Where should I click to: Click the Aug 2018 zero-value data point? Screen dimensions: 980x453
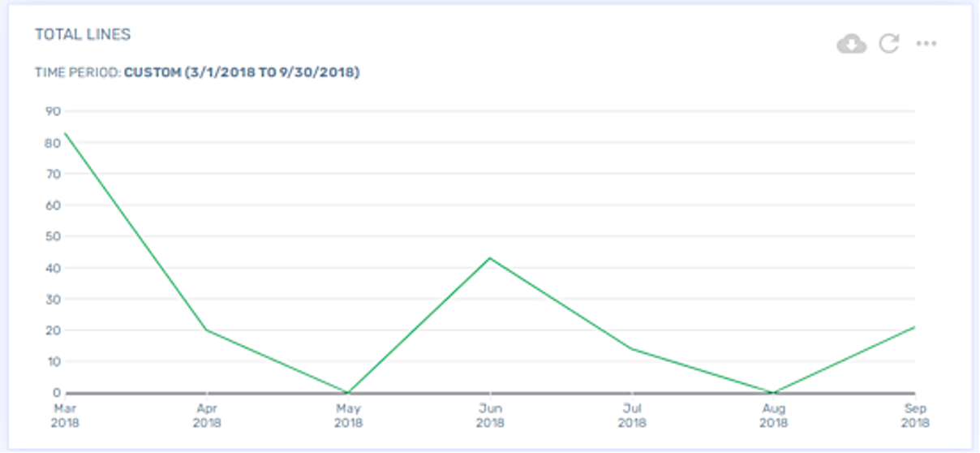click(x=773, y=392)
